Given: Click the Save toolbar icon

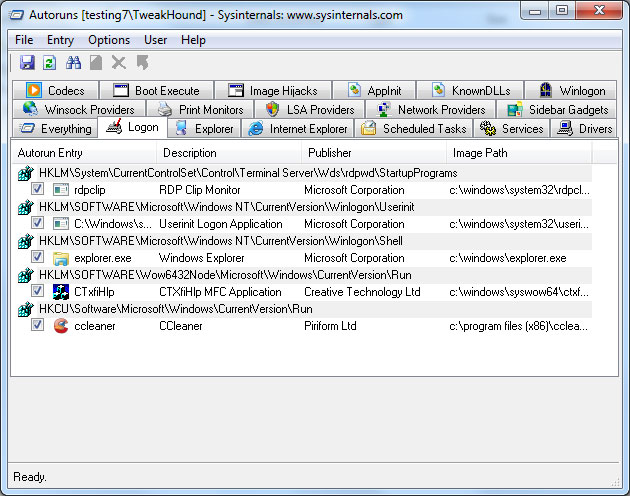Looking at the screenshot, I should click(27, 63).
